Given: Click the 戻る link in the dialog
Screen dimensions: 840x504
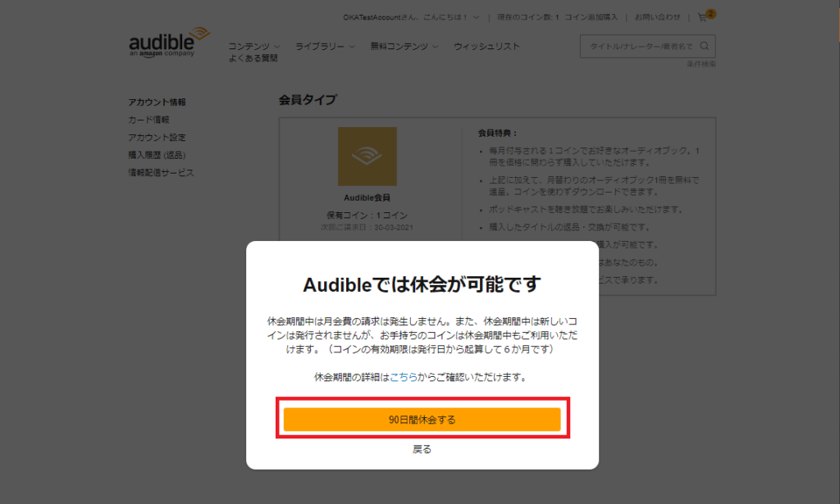Looking at the screenshot, I should click(422, 449).
